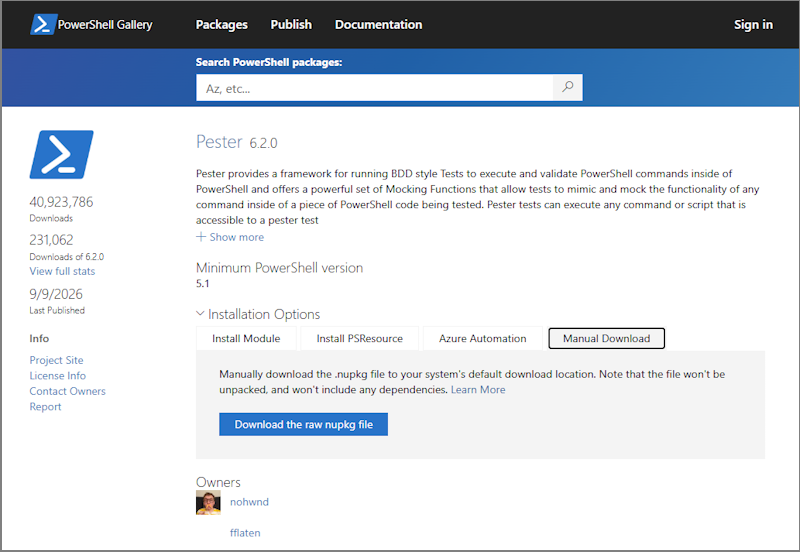Click the plus icon beside Show more
800x552 pixels.
click(x=201, y=237)
